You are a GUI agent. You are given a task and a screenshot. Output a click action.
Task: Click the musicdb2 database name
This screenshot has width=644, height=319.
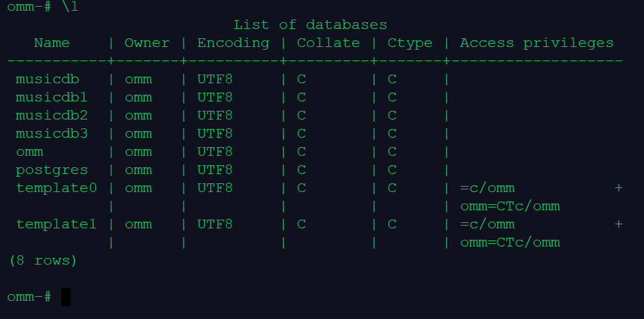coord(52,116)
